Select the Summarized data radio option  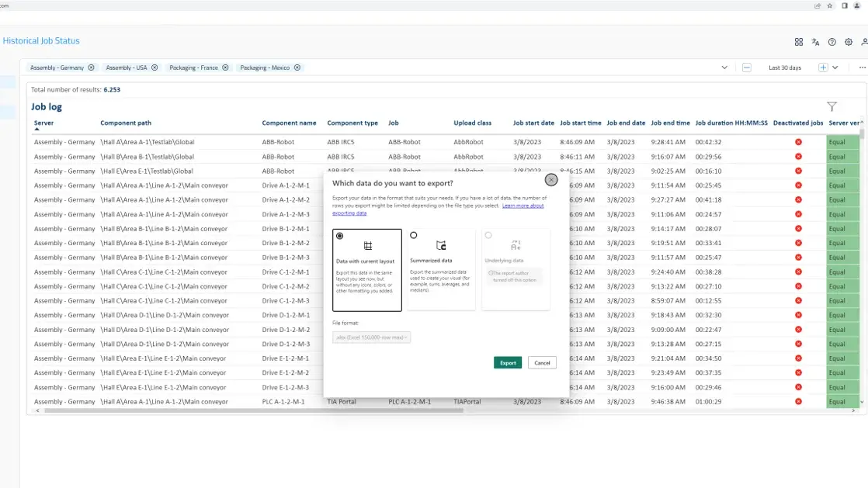coord(413,235)
